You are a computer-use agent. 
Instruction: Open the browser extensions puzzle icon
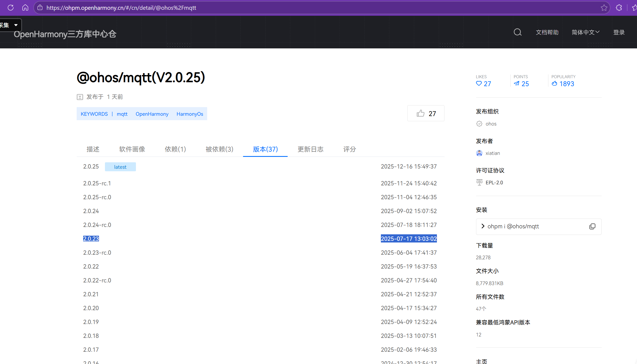point(619,8)
